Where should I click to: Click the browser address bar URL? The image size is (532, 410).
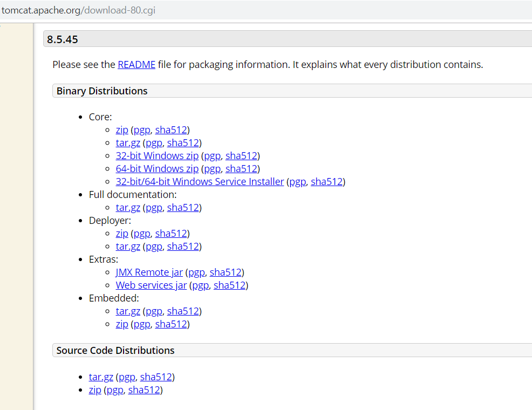tap(78, 10)
